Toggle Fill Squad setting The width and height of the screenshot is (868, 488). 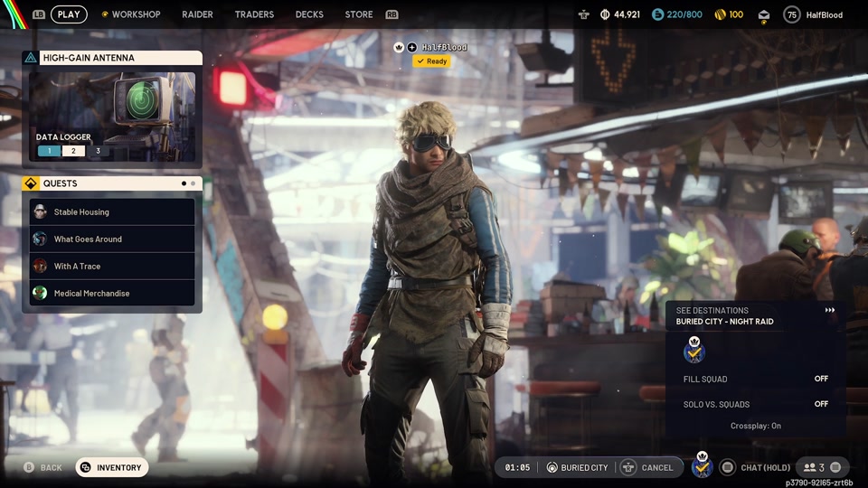(755, 379)
